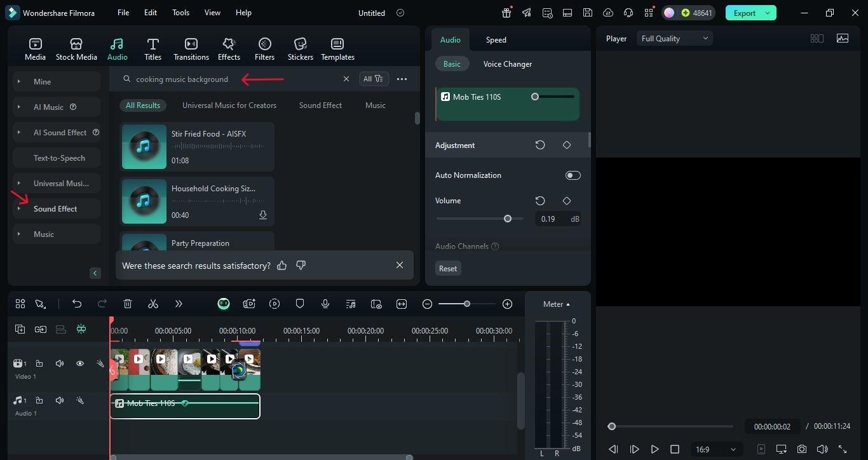Open the Meter panel button
The width and height of the screenshot is (868, 460).
(x=556, y=304)
